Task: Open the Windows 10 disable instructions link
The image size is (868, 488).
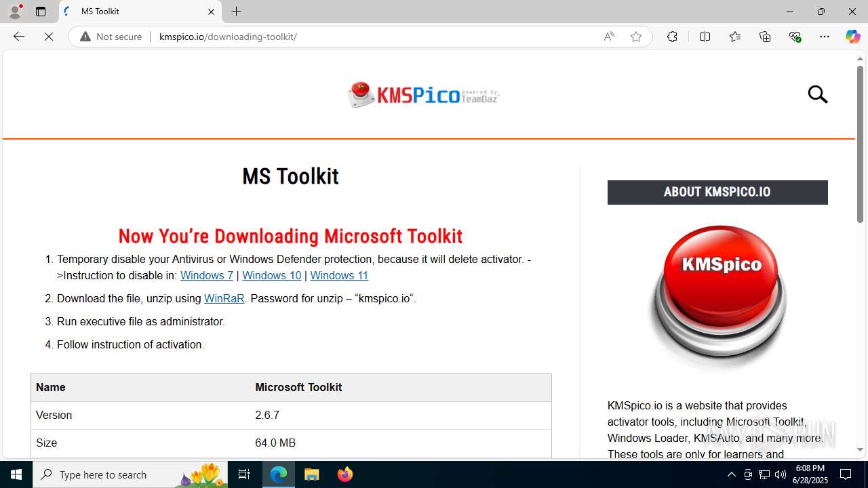Action: [271, 275]
